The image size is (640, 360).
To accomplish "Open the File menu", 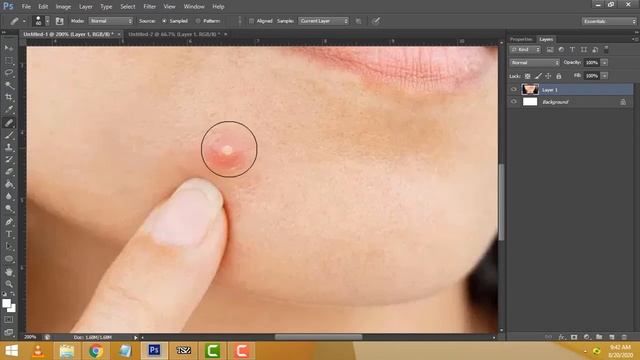I will pos(26,7).
